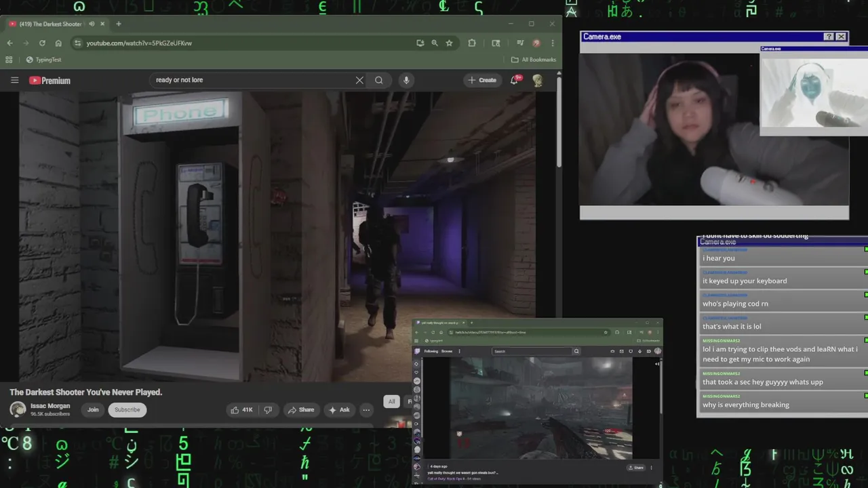Open the Chrome apps grid in bookmarks bar
The height and width of the screenshot is (488, 868).
point(9,60)
